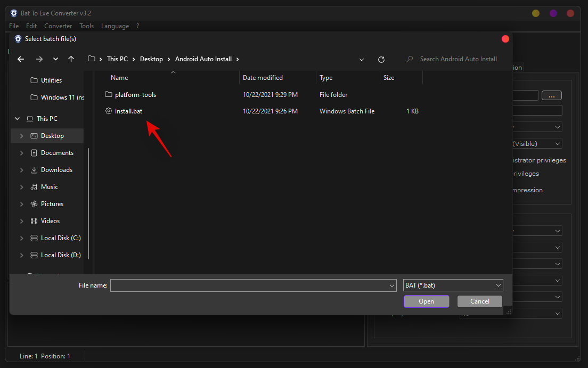588x368 pixels.
Task: Open the Converter menu
Action: point(58,26)
